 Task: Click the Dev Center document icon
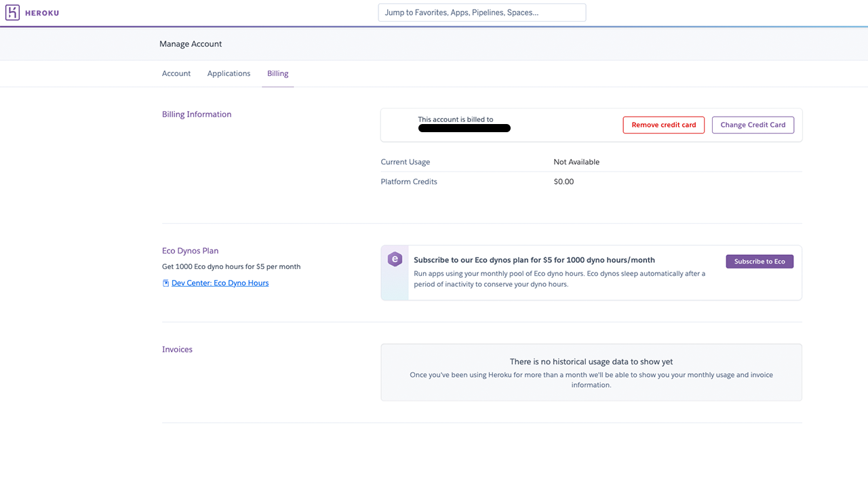tap(165, 283)
